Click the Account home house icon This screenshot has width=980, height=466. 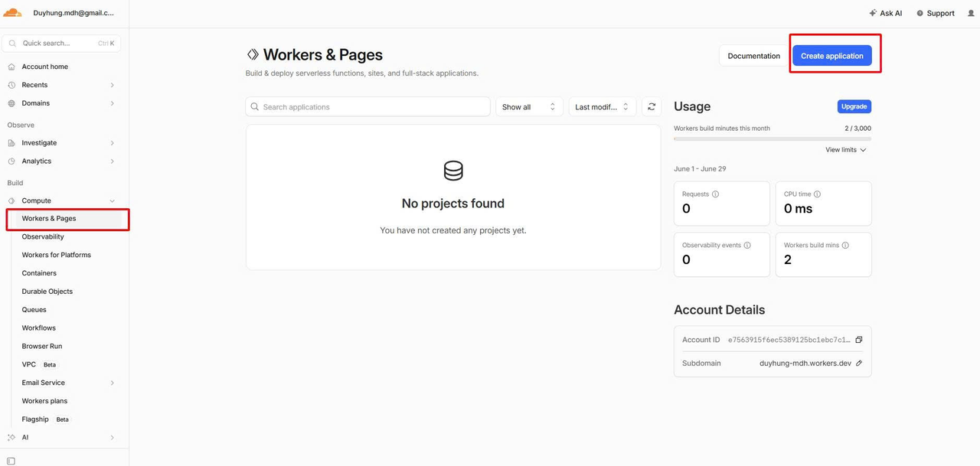click(x=11, y=67)
